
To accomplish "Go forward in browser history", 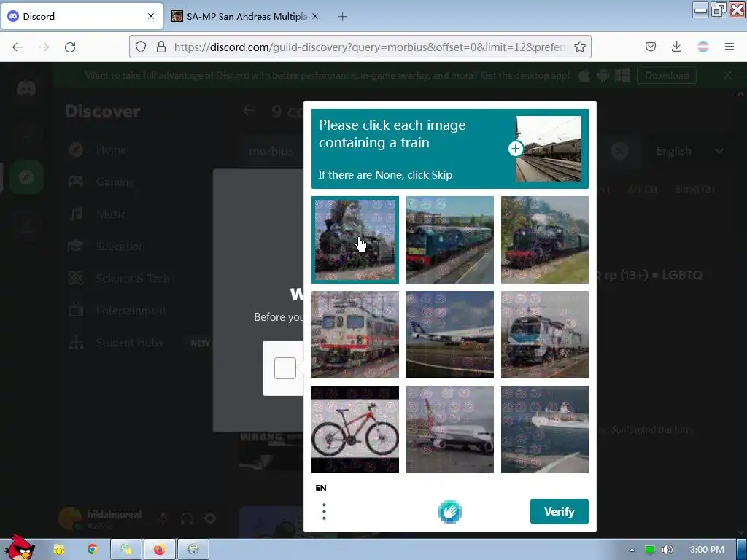I will pos(44,47).
